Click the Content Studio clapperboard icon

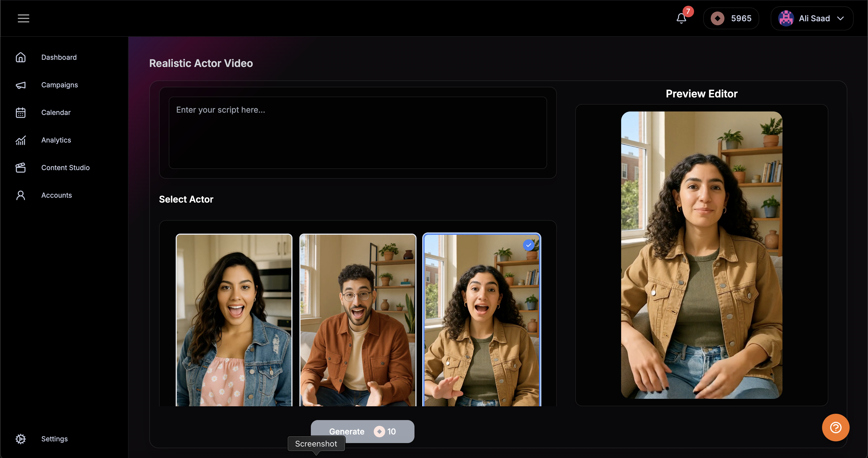(21, 168)
